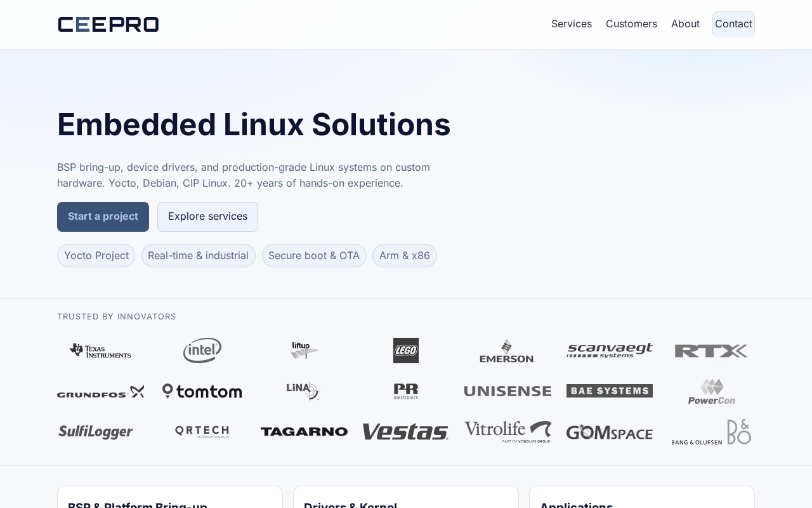The image size is (812, 508).
Task: Click the Emerson logo
Action: pyautogui.click(x=507, y=351)
